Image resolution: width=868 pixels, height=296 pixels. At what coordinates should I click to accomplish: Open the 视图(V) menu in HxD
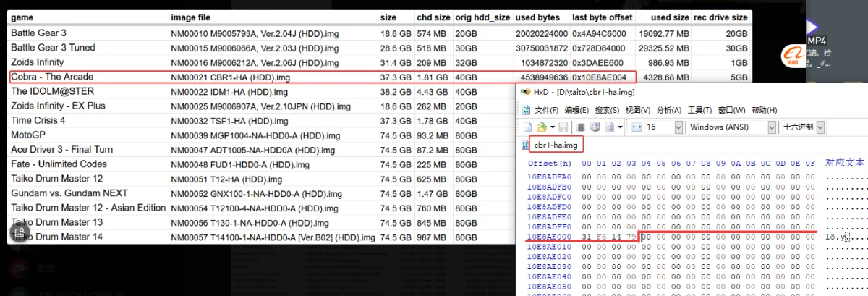click(638, 110)
